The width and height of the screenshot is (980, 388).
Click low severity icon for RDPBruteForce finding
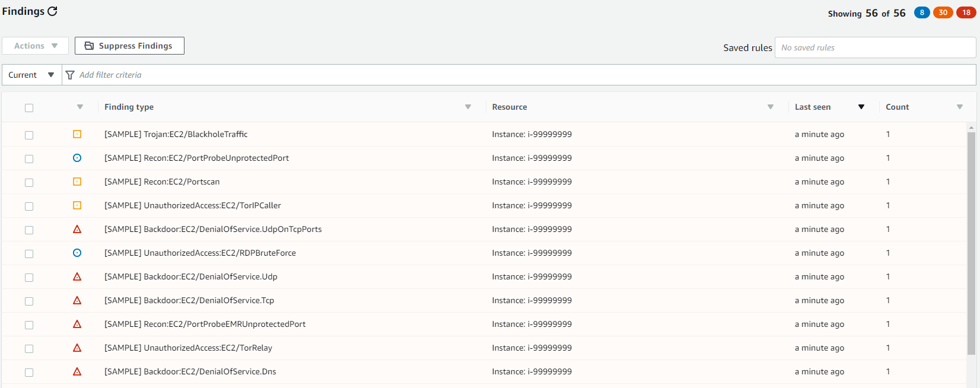click(77, 253)
